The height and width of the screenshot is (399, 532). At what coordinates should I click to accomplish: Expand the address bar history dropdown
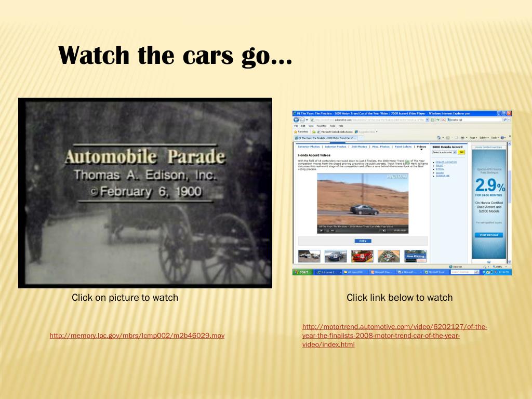427,120
